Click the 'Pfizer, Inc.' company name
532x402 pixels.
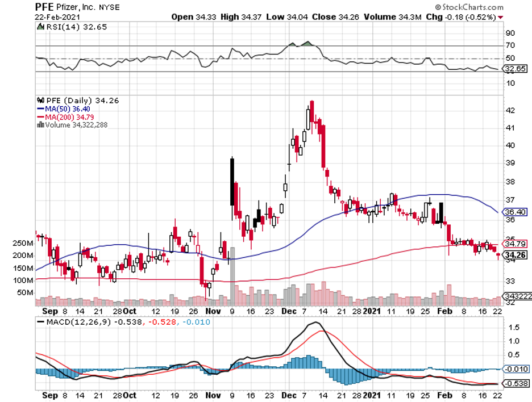[76, 7]
